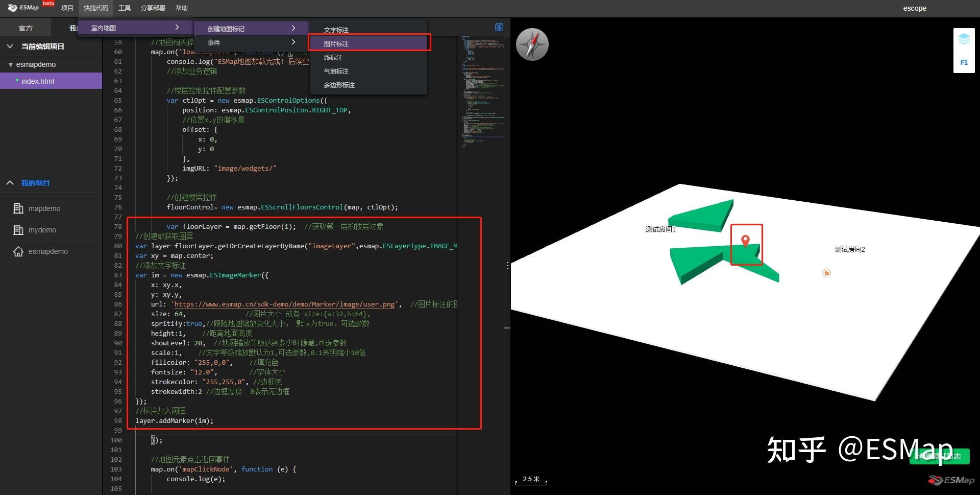This screenshot has width=980, height=495.
Task: Click the escope user name
Action: coord(915,8)
